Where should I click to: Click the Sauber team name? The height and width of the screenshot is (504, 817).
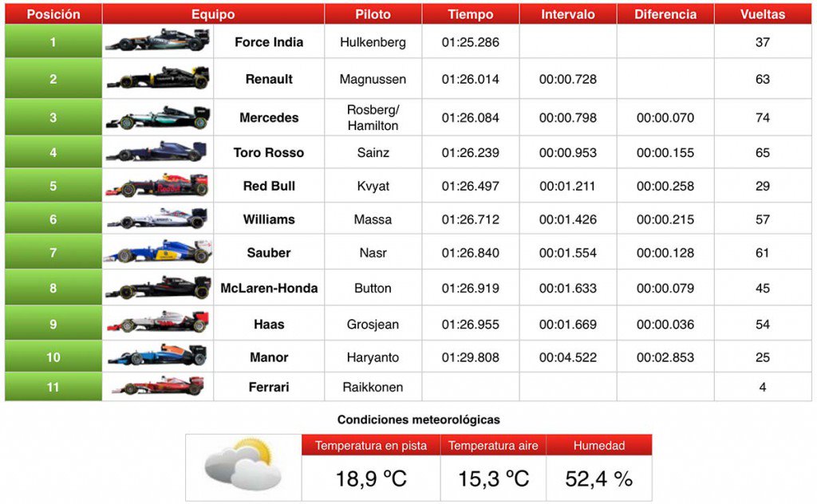click(269, 253)
